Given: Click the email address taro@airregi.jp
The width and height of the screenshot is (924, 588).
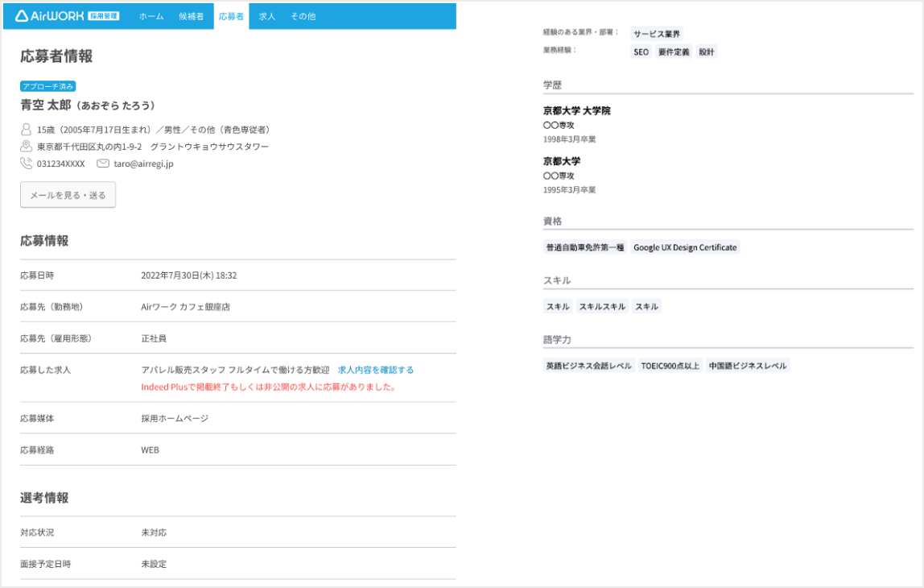Looking at the screenshot, I should (x=143, y=164).
